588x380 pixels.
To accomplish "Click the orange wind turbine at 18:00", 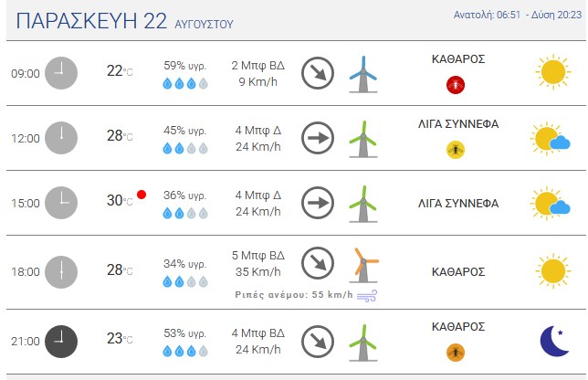I will coord(363,266).
